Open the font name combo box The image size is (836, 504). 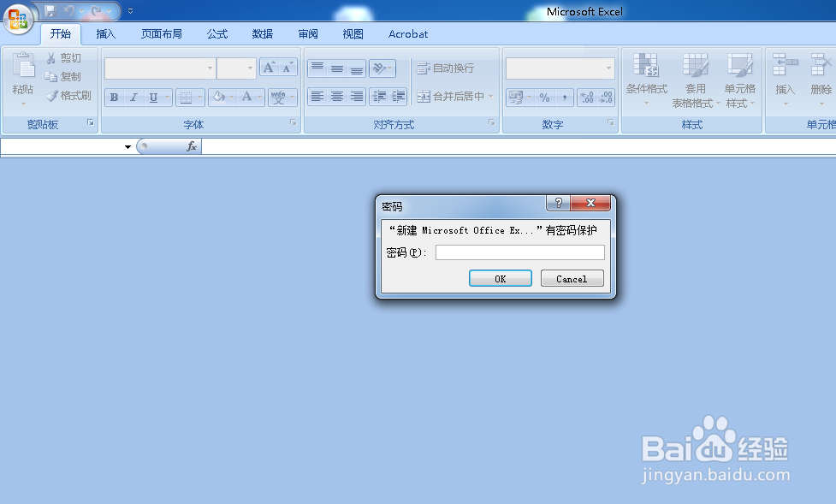pyautogui.click(x=159, y=68)
